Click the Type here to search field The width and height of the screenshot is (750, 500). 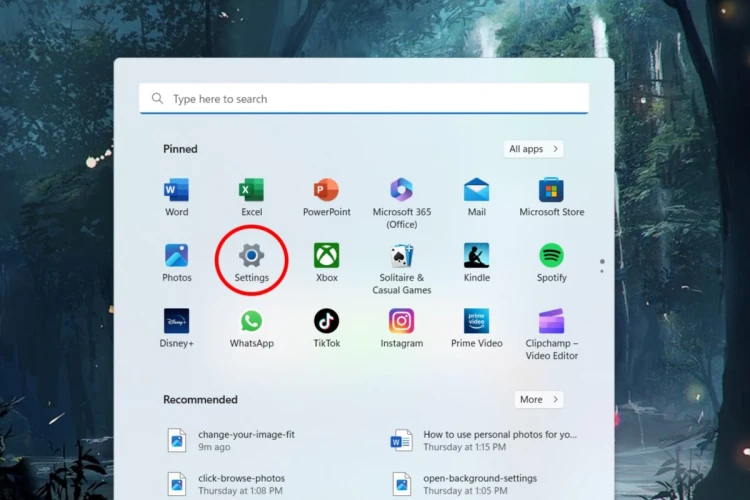[364, 99]
